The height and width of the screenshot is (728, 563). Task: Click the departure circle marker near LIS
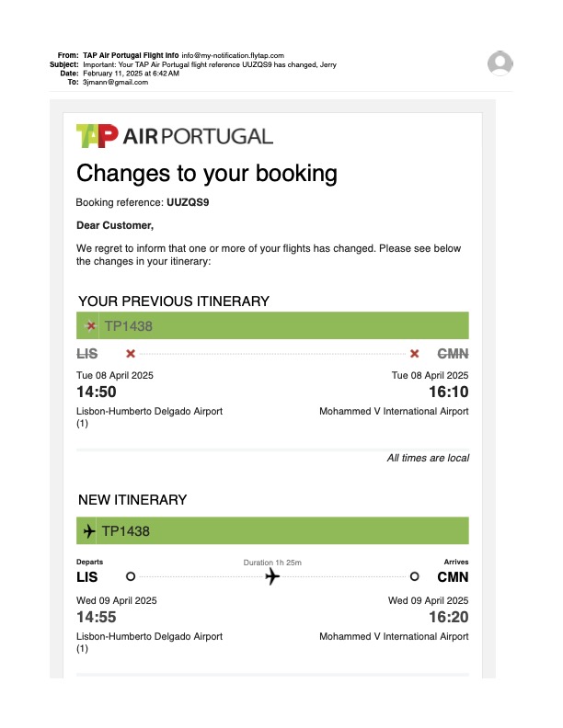[x=131, y=576]
